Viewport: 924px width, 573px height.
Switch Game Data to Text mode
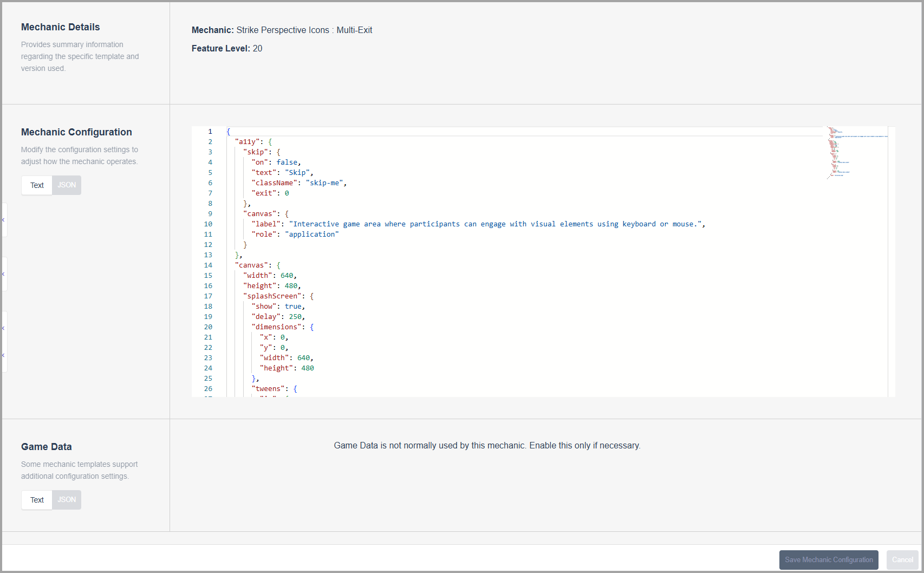[x=37, y=500]
